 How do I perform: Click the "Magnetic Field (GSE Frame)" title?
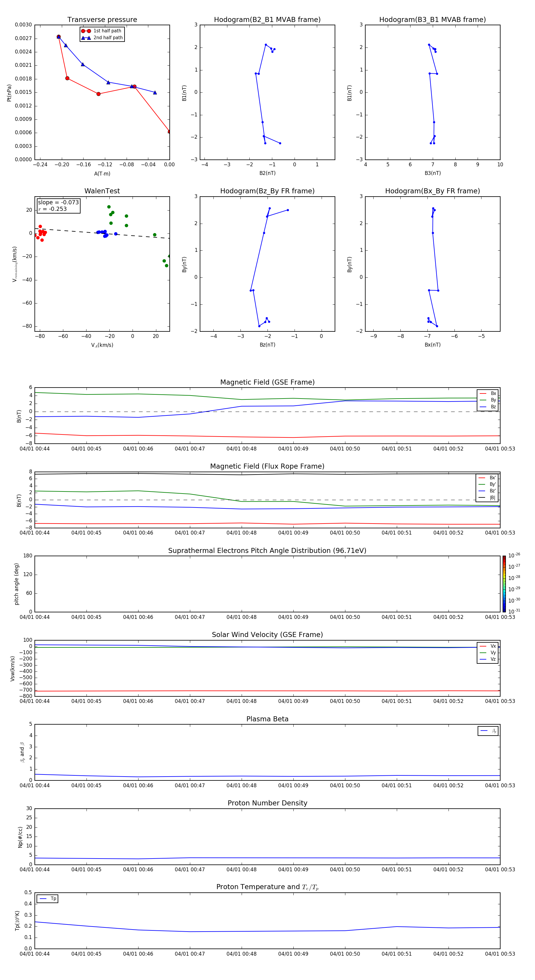point(267,382)
